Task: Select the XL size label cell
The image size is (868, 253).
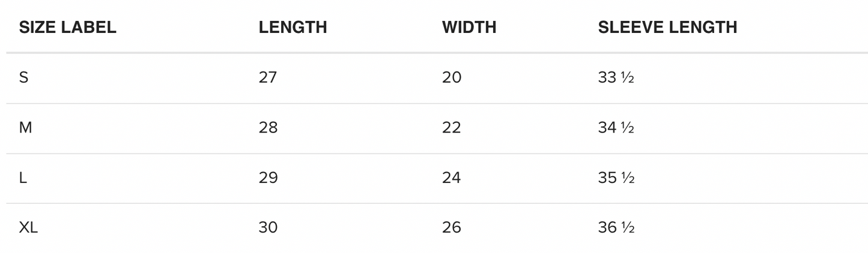Action: click(x=28, y=228)
